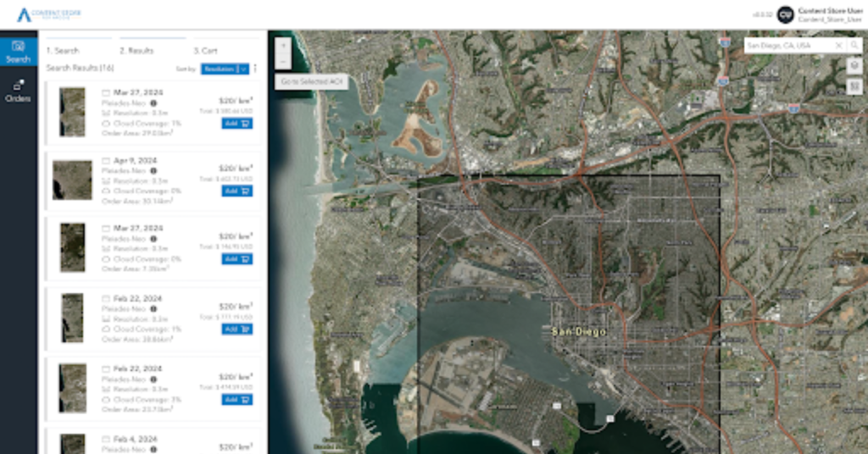This screenshot has height=454, width=868.
Task: Click the magnifier icon in location search
Action: coord(854,45)
